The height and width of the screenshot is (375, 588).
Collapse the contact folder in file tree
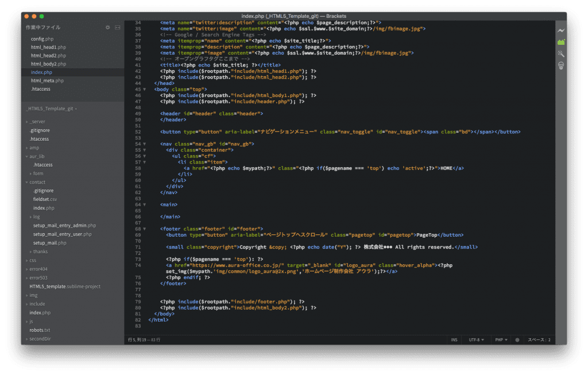pos(37,182)
